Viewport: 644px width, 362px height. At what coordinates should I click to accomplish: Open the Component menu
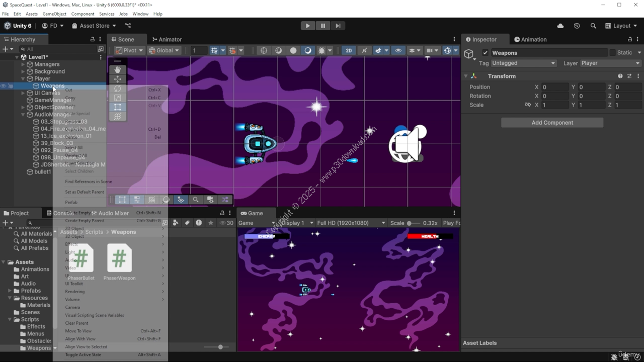pyautogui.click(x=83, y=14)
